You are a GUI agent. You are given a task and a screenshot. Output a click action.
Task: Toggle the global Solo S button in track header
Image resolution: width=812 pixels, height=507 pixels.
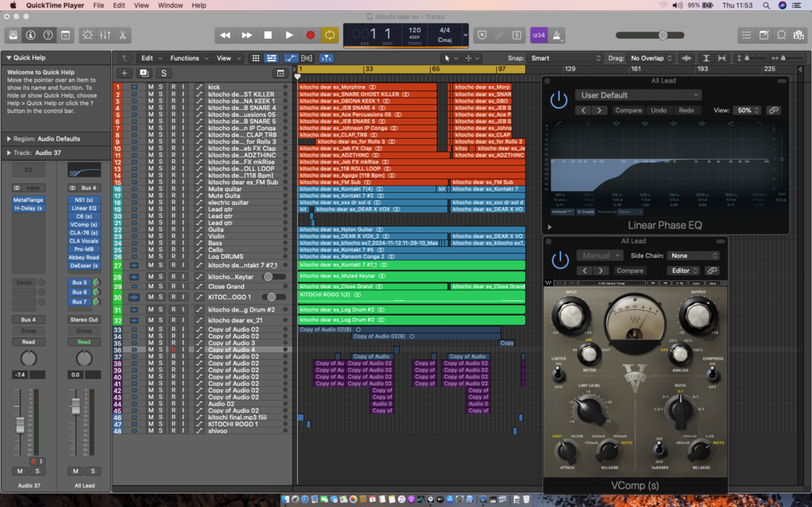click(164, 73)
